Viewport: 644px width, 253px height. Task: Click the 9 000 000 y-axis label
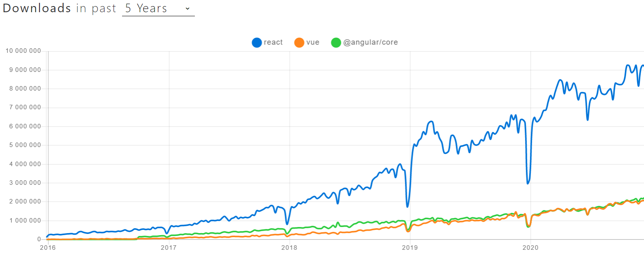point(25,70)
